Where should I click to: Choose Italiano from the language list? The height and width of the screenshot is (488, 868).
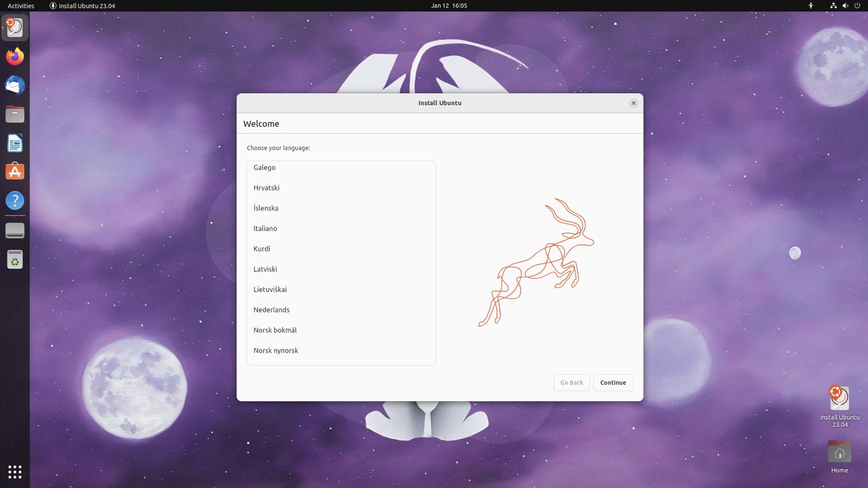pos(341,229)
